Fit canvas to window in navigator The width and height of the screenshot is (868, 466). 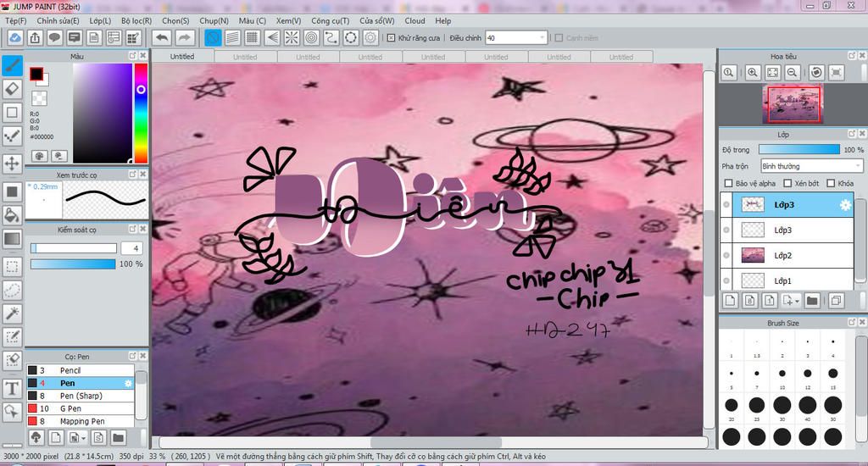point(773,73)
